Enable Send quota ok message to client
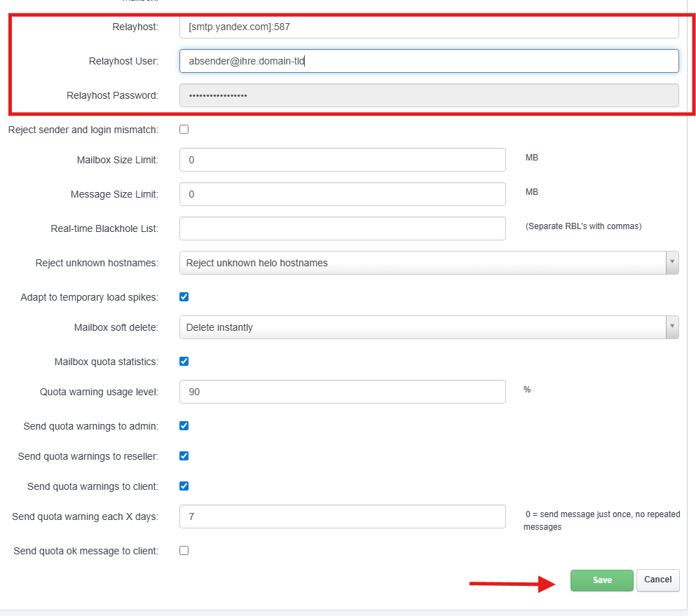The image size is (696, 616). pos(184,551)
